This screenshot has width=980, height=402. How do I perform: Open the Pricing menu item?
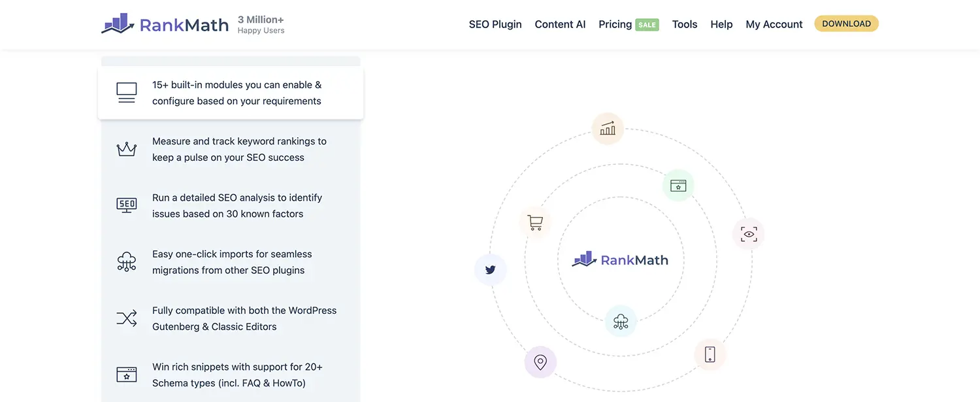point(615,24)
